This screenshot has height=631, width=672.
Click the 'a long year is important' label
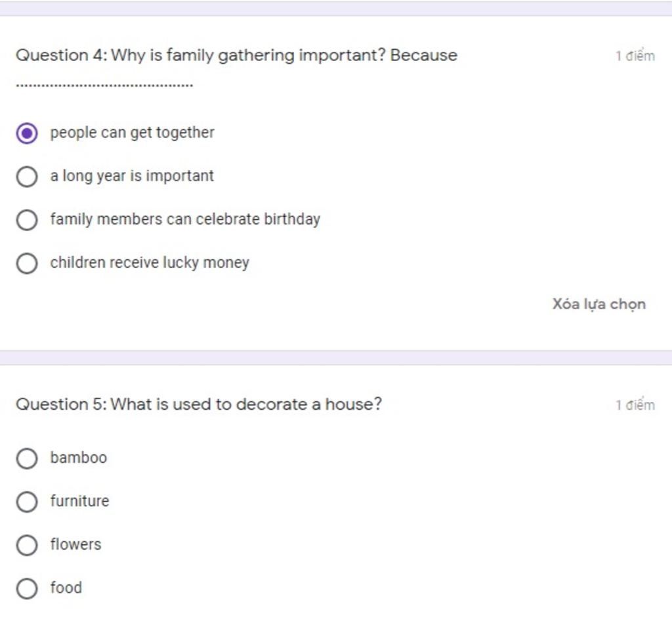pos(132,176)
